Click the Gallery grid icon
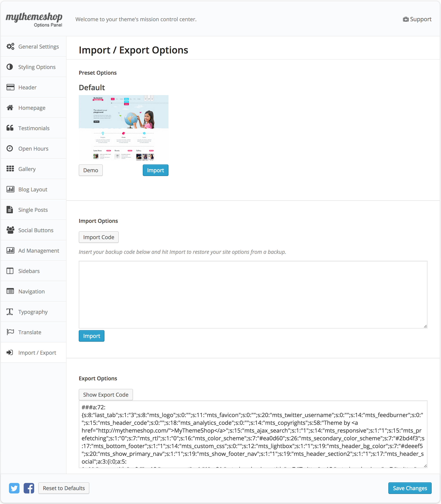 [x=10, y=169]
